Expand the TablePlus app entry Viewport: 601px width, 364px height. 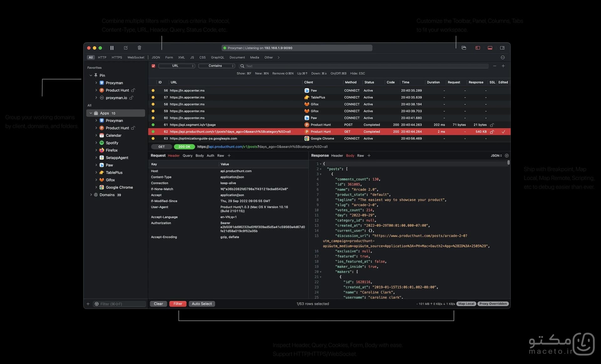pos(96,172)
